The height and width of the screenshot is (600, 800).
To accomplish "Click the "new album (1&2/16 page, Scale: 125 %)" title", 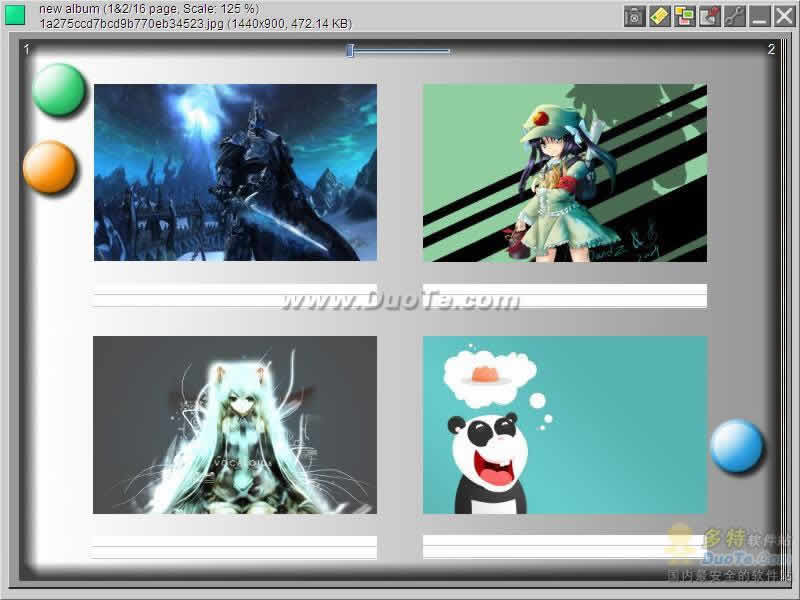I will 149,9.
